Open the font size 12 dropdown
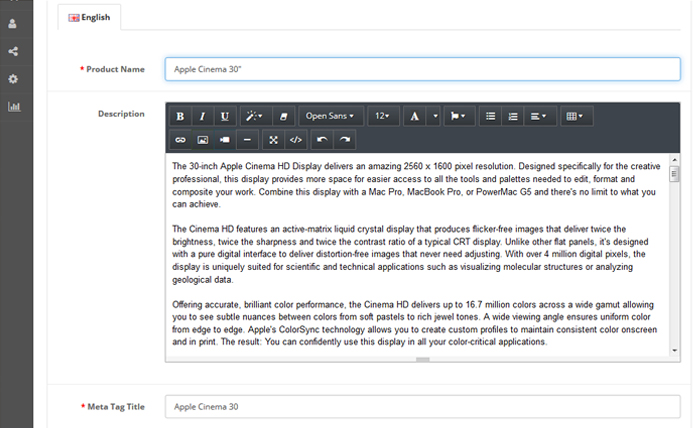 383,116
